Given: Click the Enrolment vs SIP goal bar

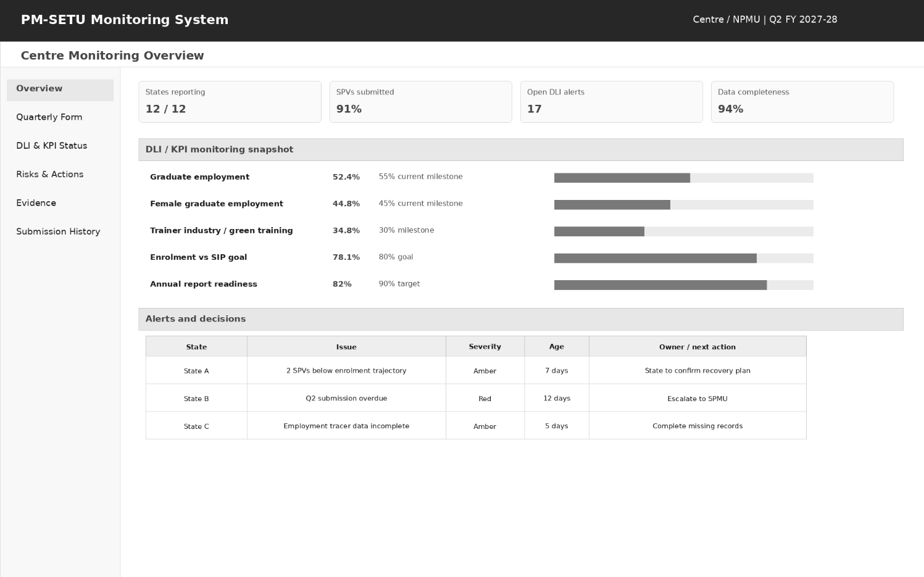Looking at the screenshot, I should pos(683,259).
